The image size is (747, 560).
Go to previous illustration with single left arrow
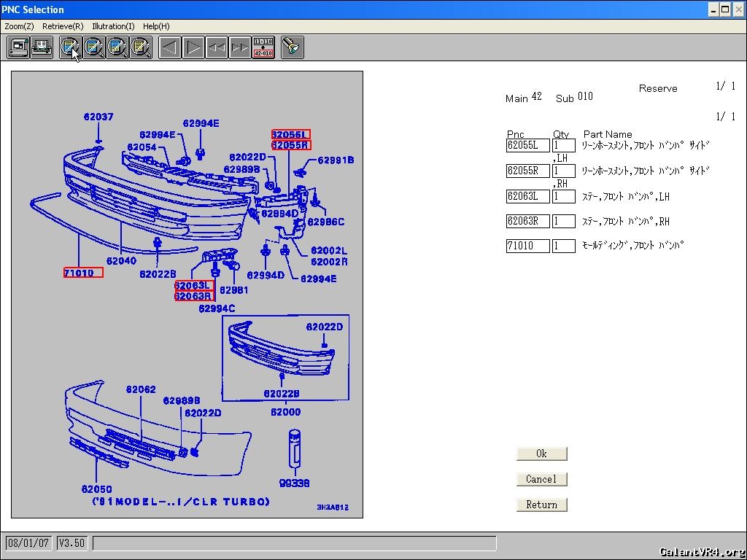pyautogui.click(x=170, y=48)
